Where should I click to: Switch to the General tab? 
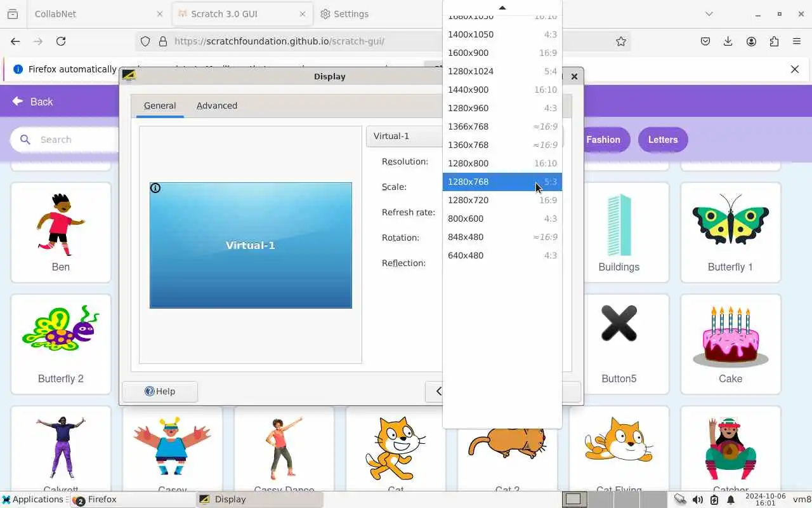click(160, 106)
